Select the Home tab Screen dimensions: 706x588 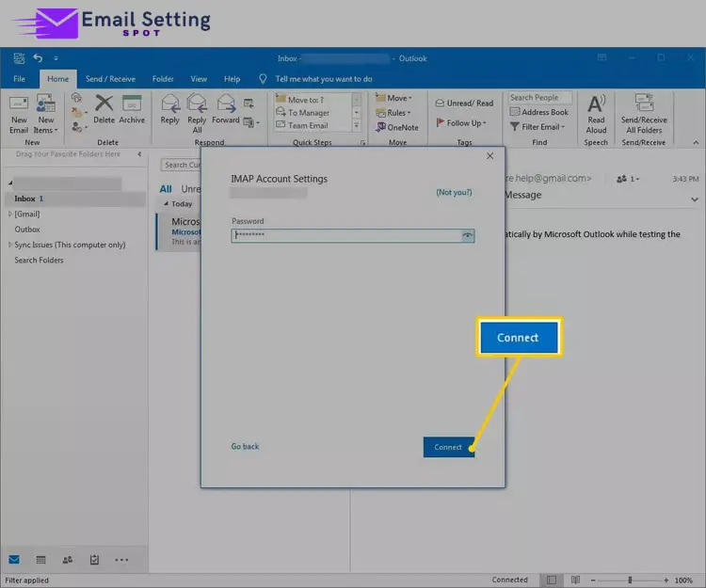click(x=58, y=79)
